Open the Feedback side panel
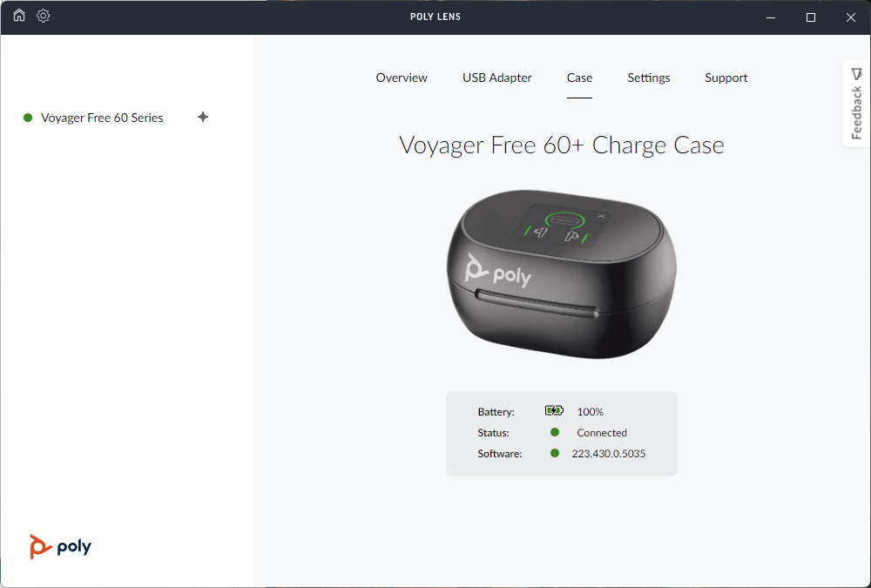This screenshot has height=588, width=871. (x=856, y=104)
